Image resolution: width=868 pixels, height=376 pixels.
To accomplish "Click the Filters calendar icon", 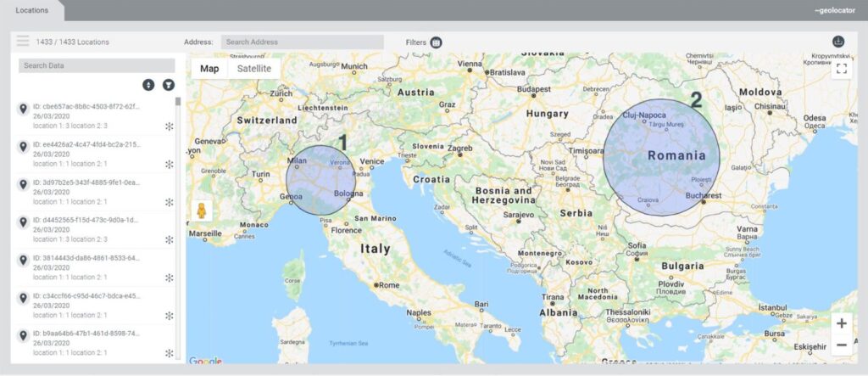I will pyautogui.click(x=436, y=42).
